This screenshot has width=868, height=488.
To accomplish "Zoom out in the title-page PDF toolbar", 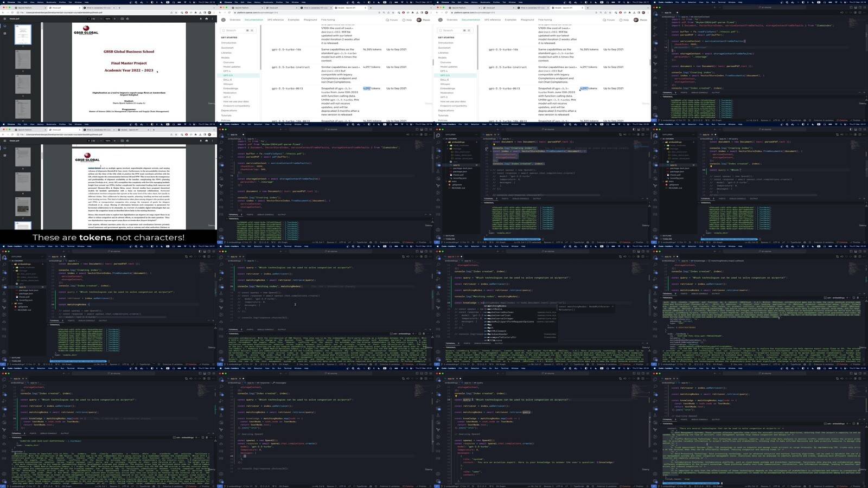I will point(101,19).
